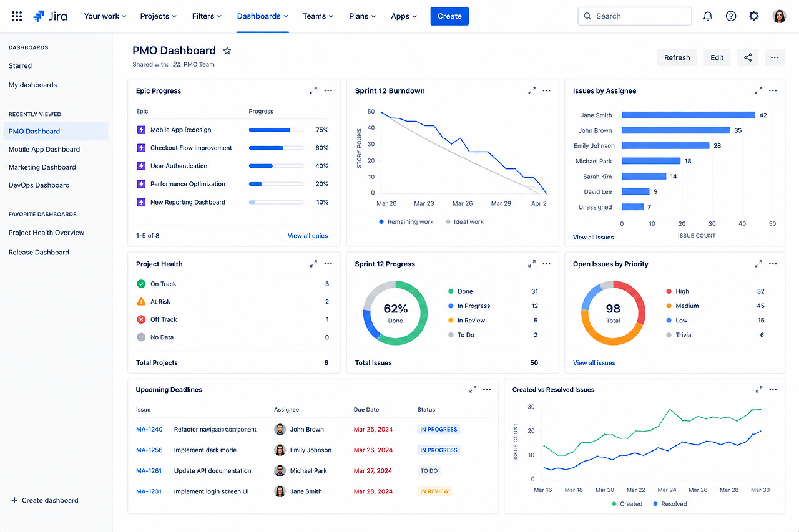Click the Edit dashboard button
799x532 pixels.
click(x=717, y=57)
